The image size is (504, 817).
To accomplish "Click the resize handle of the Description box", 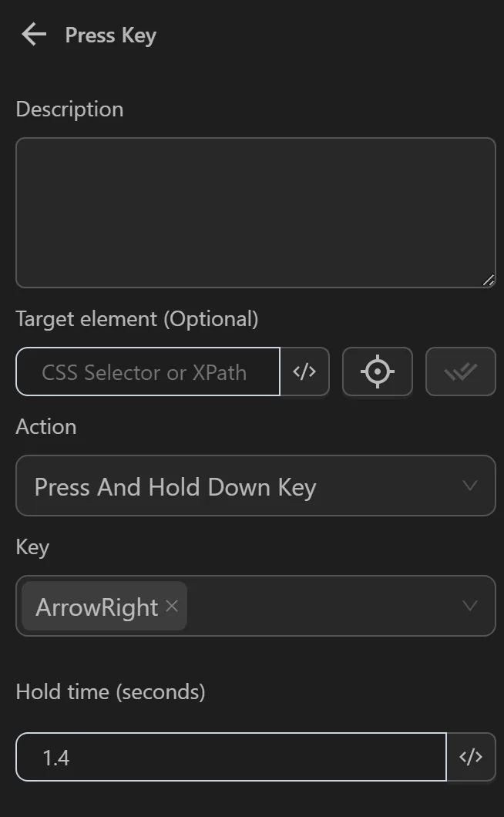I will 489,282.
